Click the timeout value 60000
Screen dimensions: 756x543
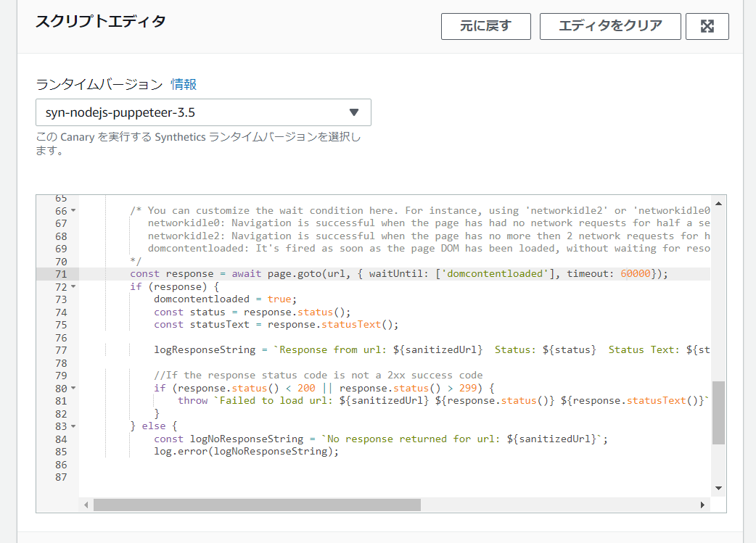tap(636, 274)
